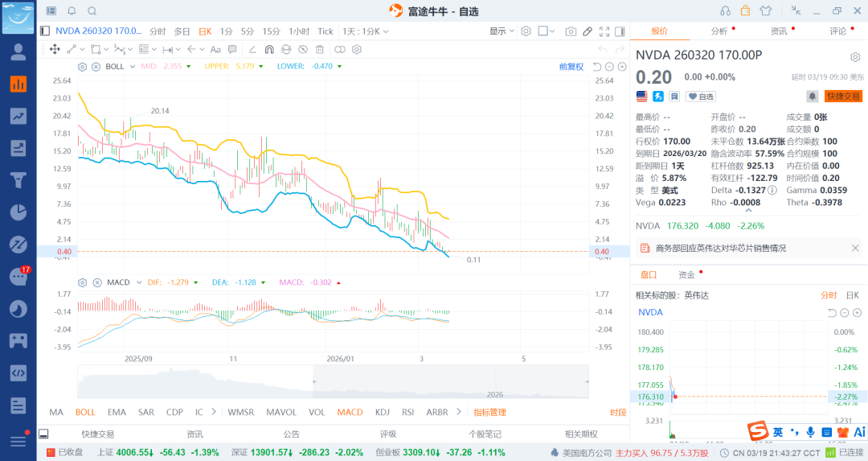Click the price alert bell button
This screenshot has height=461, width=868.
(x=812, y=97)
